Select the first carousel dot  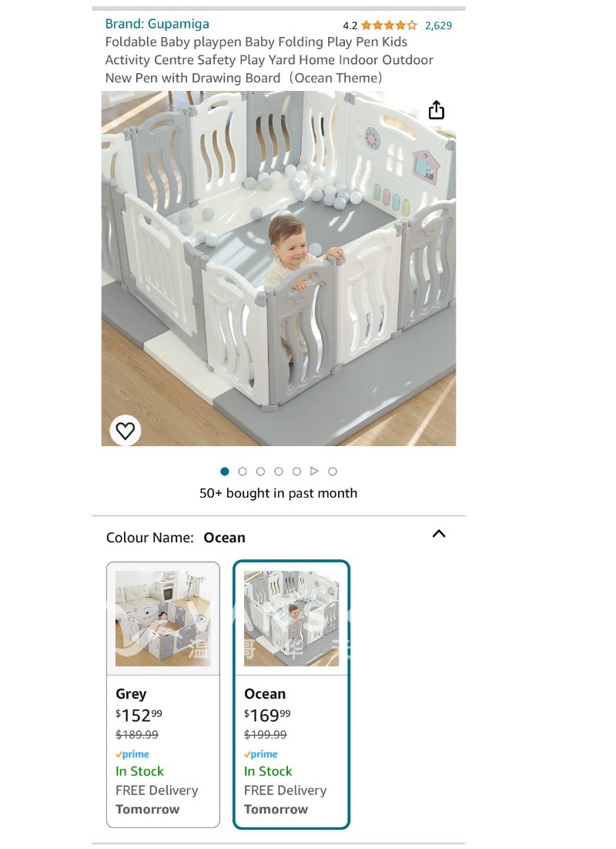[x=225, y=471]
